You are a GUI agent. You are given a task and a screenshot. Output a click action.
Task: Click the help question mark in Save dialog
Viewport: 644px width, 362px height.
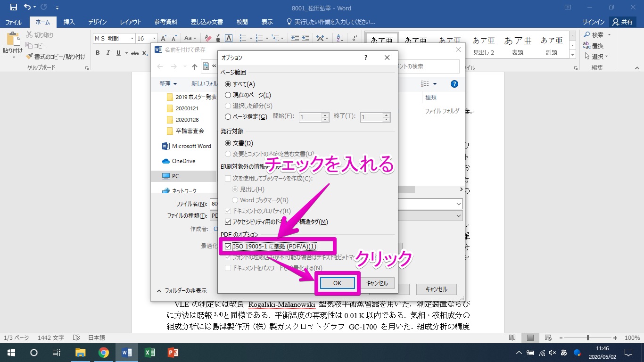454,84
